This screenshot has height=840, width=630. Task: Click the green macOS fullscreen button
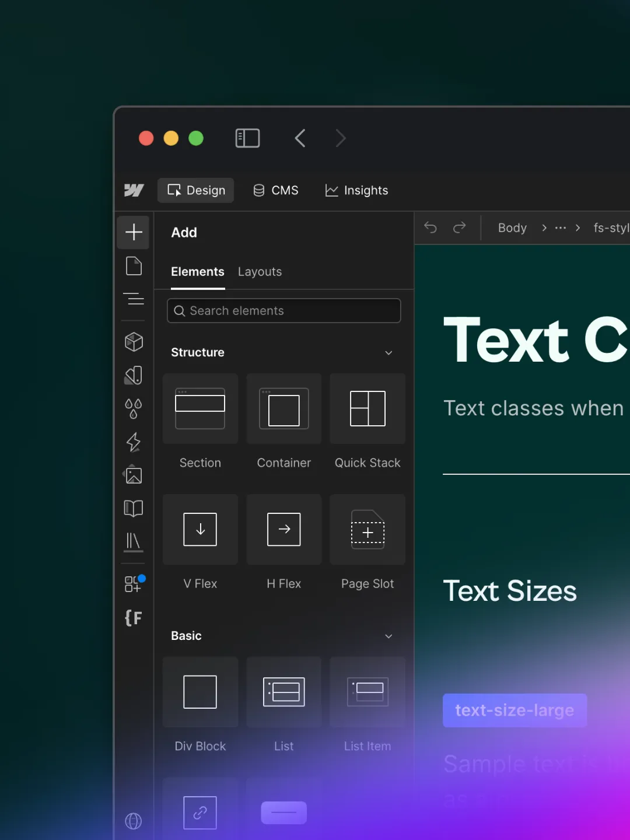pyautogui.click(x=196, y=138)
